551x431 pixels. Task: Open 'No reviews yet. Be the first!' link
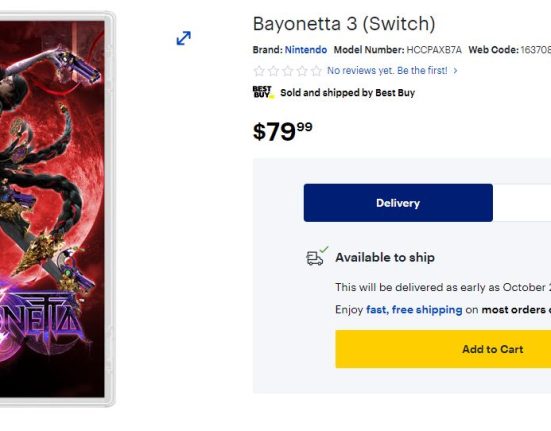[x=387, y=71]
